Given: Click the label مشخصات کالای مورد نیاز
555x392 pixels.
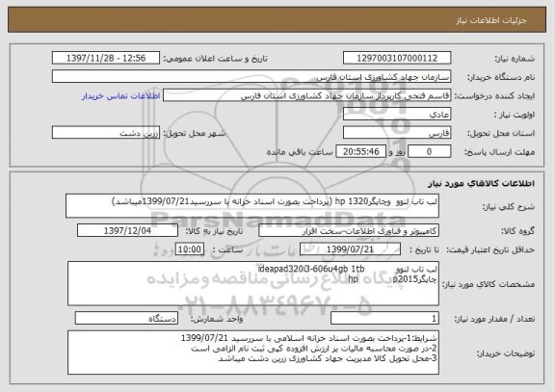Looking at the screenshot, I should click(x=489, y=284).
